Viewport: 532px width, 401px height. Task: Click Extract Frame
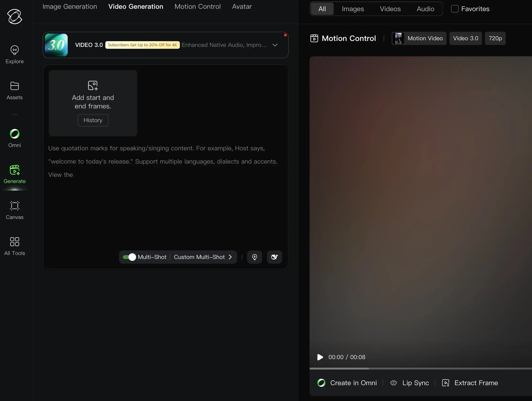pyautogui.click(x=470, y=383)
